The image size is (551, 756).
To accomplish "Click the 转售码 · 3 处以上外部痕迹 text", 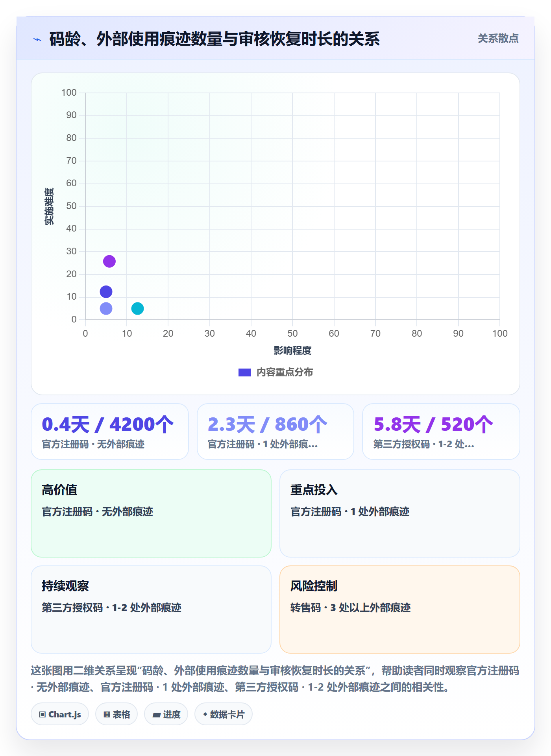I will point(351,608).
